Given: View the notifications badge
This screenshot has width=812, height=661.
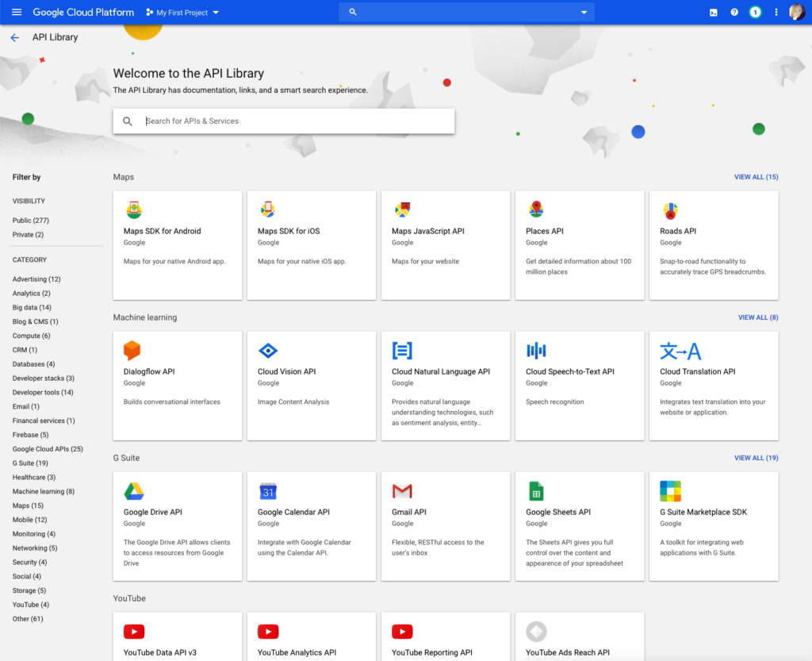Looking at the screenshot, I should pos(755,13).
